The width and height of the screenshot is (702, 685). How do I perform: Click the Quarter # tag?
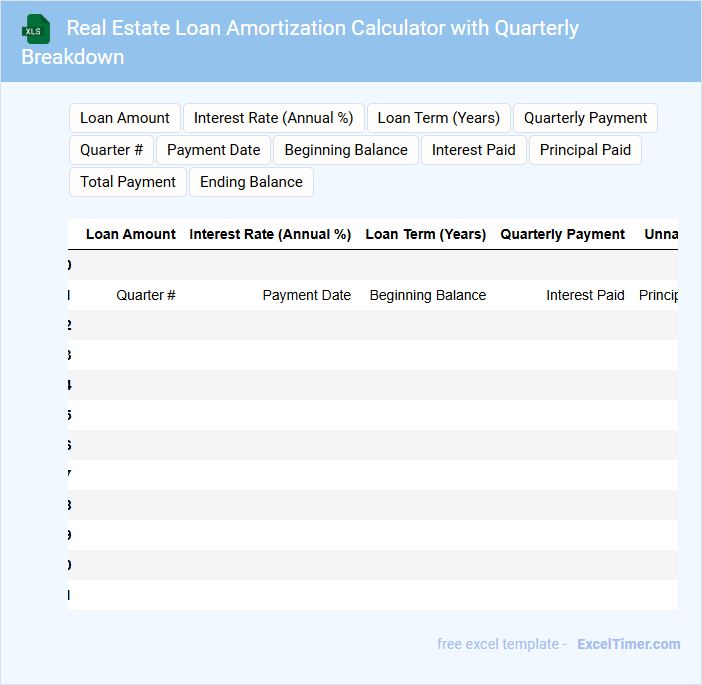click(x=111, y=150)
